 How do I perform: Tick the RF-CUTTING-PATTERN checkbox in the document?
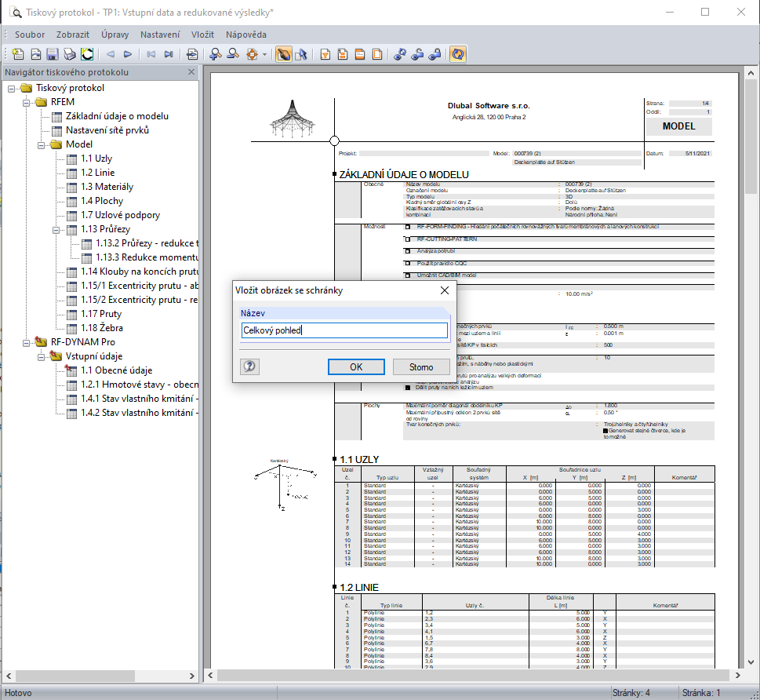408,239
